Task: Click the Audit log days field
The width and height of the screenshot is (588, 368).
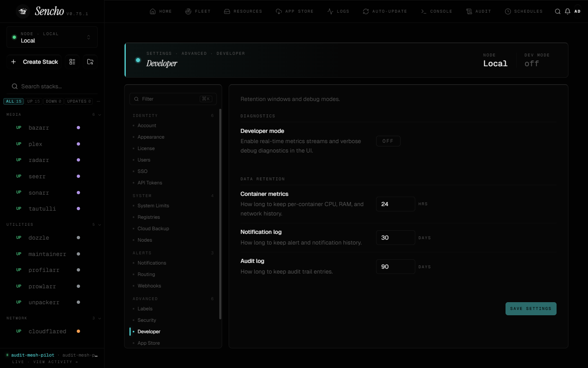Action: pyautogui.click(x=396, y=267)
